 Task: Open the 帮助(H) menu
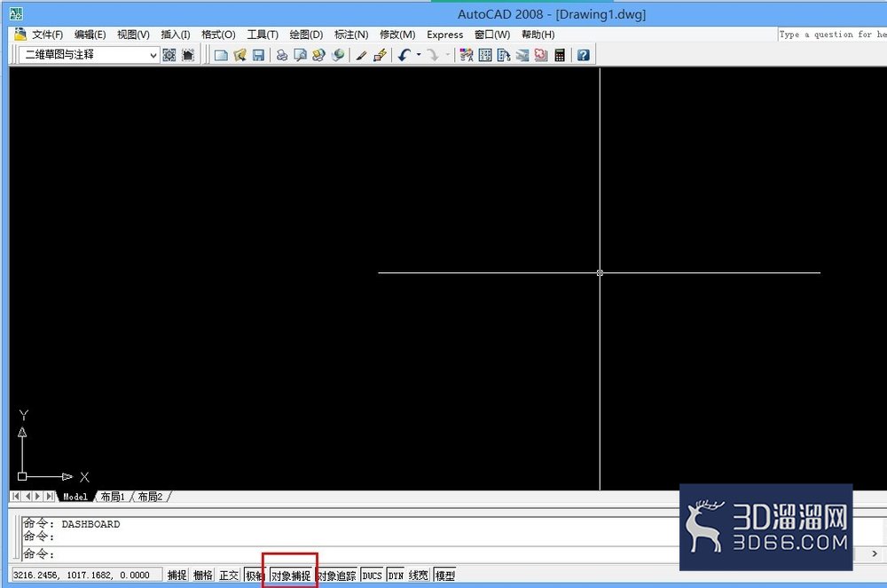[538, 35]
